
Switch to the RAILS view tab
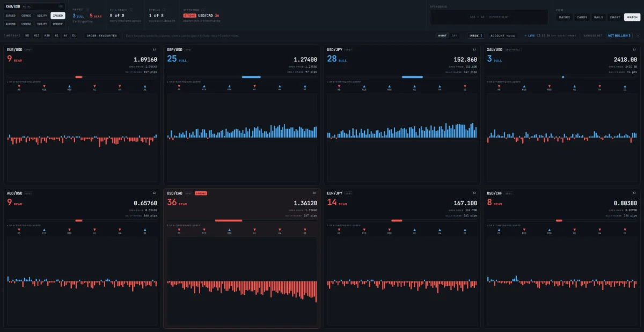[599, 17]
